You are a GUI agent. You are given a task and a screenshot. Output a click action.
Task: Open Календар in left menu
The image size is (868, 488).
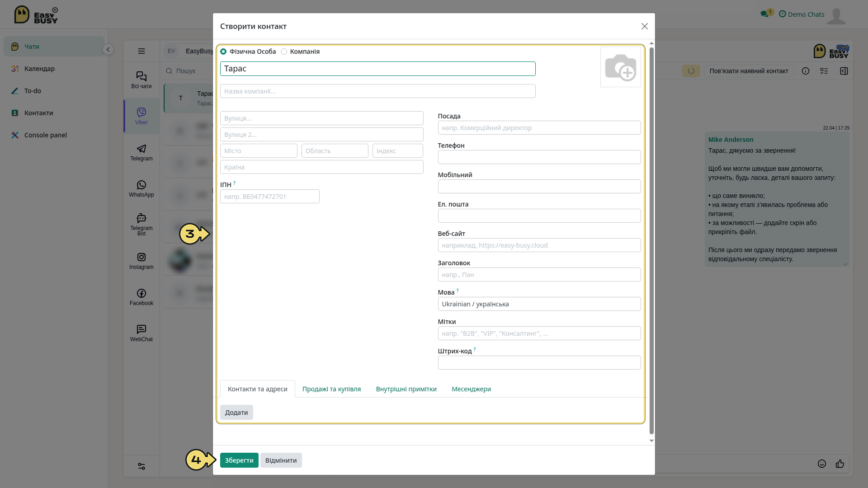click(54, 69)
